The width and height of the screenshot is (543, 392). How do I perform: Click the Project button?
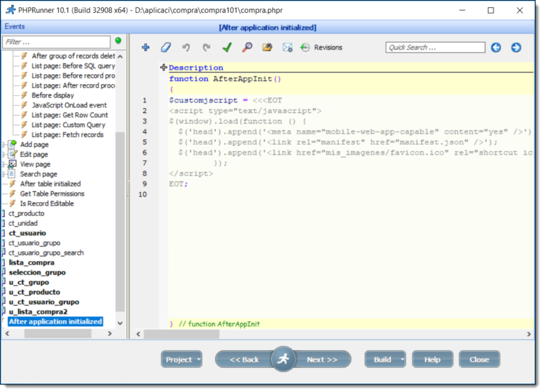click(178, 360)
